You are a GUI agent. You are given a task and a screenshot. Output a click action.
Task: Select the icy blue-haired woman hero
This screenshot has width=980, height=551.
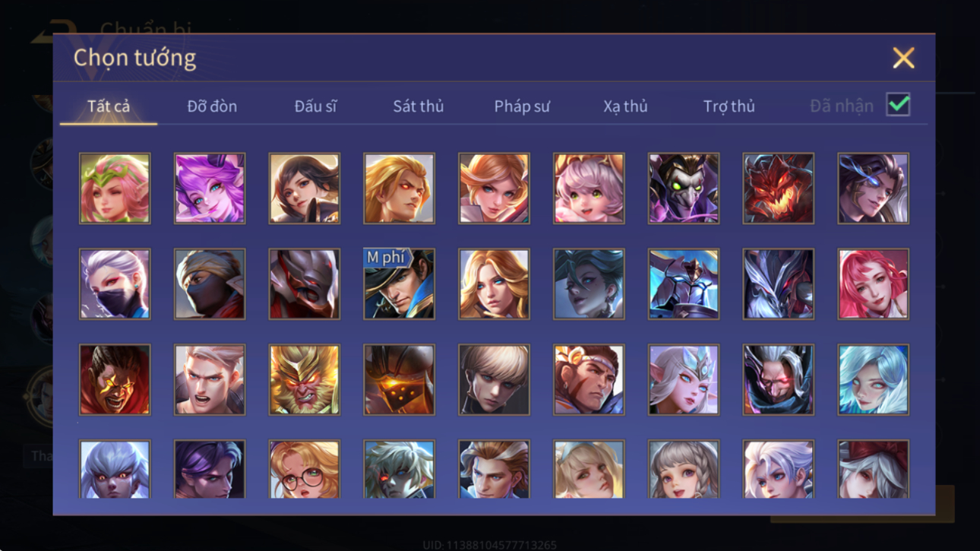873,380
